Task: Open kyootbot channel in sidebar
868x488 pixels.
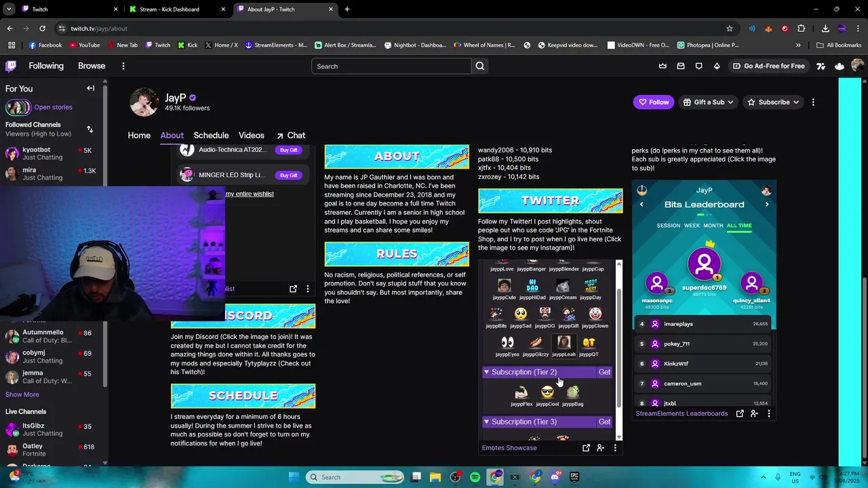Action: (x=52, y=153)
